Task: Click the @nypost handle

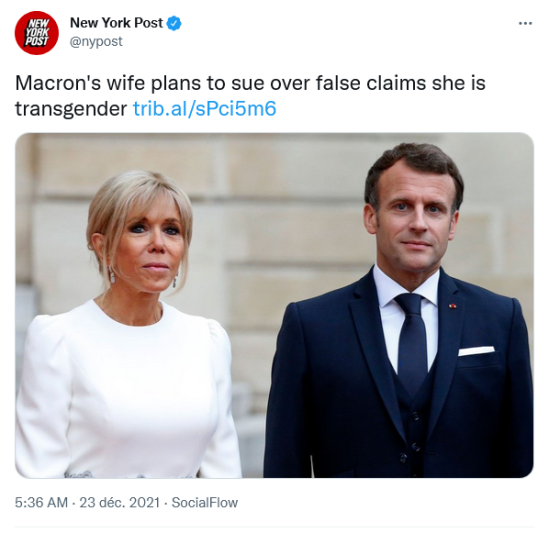Action: [96, 42]
